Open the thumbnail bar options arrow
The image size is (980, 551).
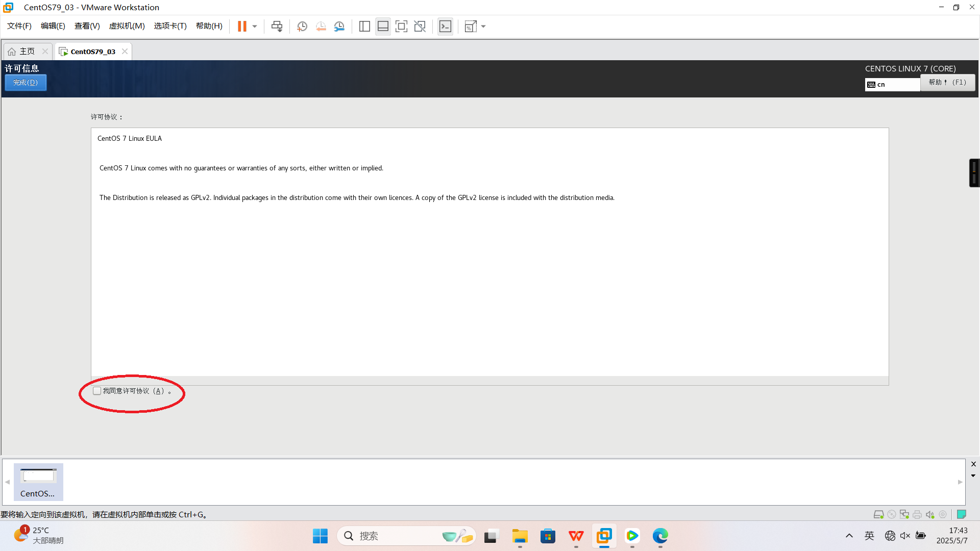pyautogui.click(x=973, y=476)
